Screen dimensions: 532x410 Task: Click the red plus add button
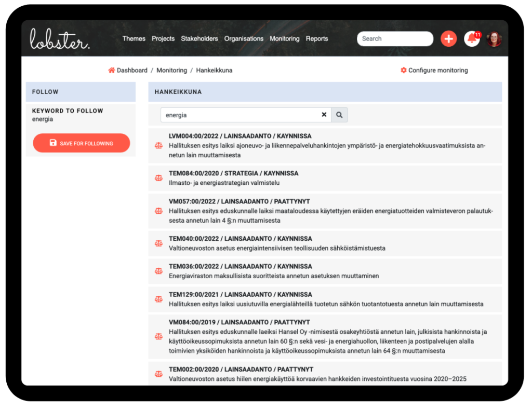448,38
